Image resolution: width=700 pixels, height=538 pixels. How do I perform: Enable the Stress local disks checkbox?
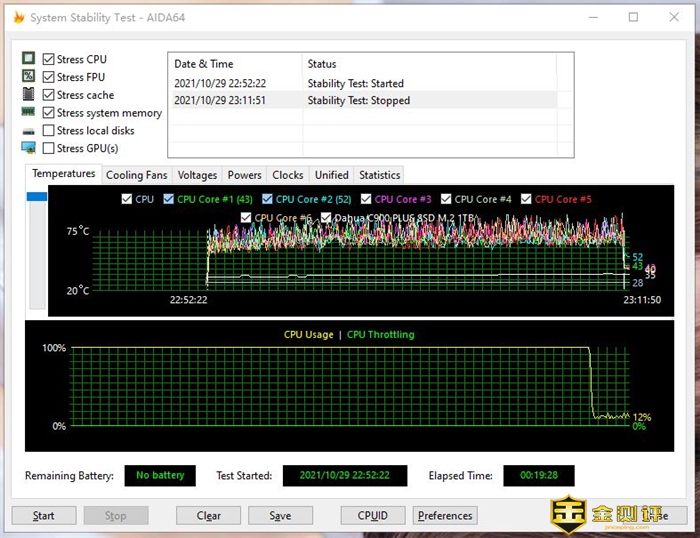coord(48,131)
